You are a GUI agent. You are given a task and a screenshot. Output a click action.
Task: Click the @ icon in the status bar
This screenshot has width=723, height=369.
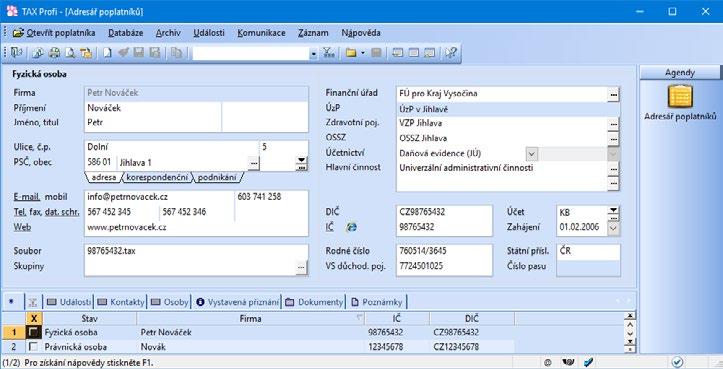coord(548,363)
